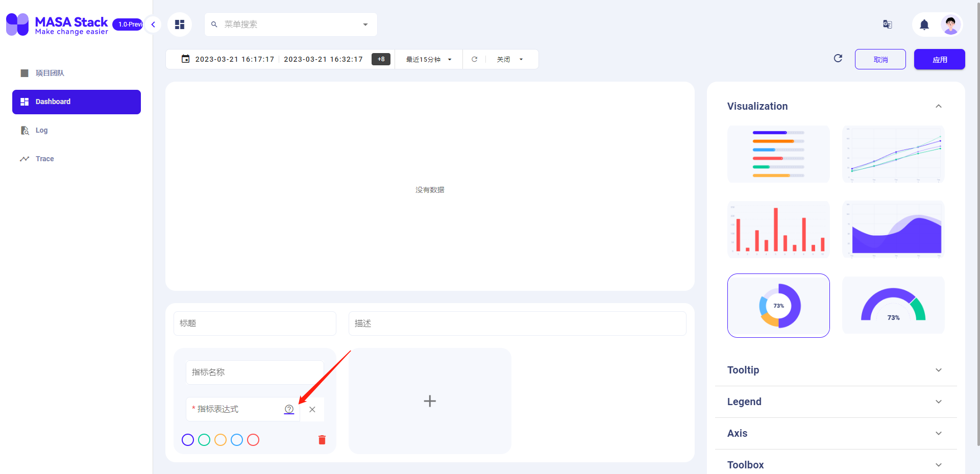Screen dimensions: 980x474
Task: Pick the orange color circle
Action: tap(220, 440)
